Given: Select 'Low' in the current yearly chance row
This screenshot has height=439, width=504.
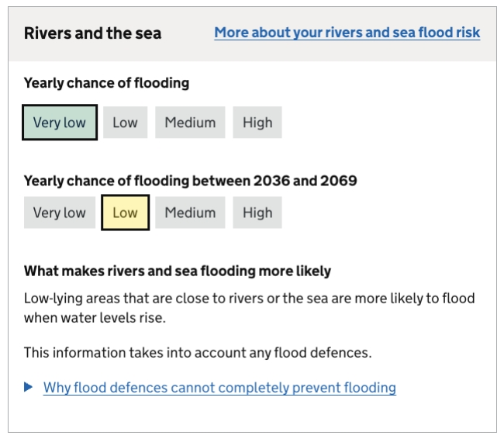Looking at the screenshot, I should point(125,123).
